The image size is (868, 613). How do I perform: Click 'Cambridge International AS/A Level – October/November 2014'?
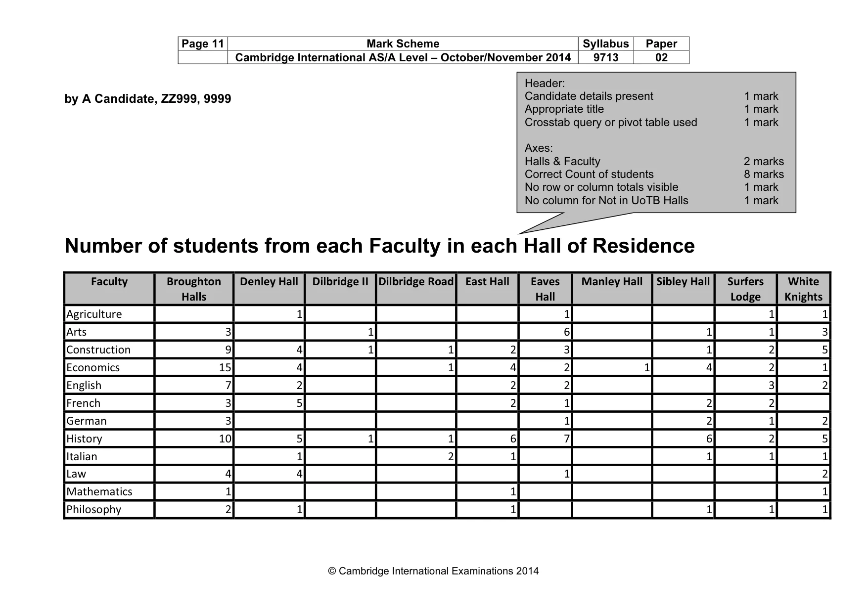pos(403,57)
